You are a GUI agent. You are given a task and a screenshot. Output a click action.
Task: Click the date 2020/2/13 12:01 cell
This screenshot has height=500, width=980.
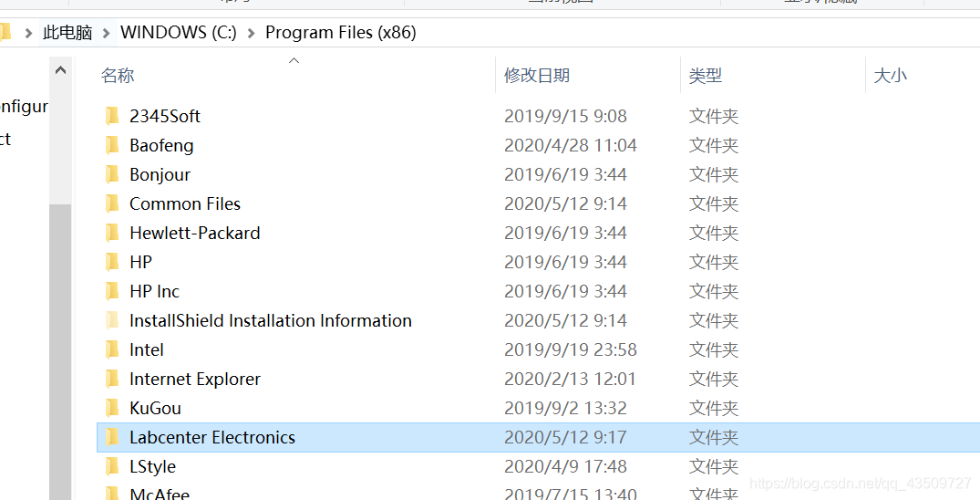(570, 379)
